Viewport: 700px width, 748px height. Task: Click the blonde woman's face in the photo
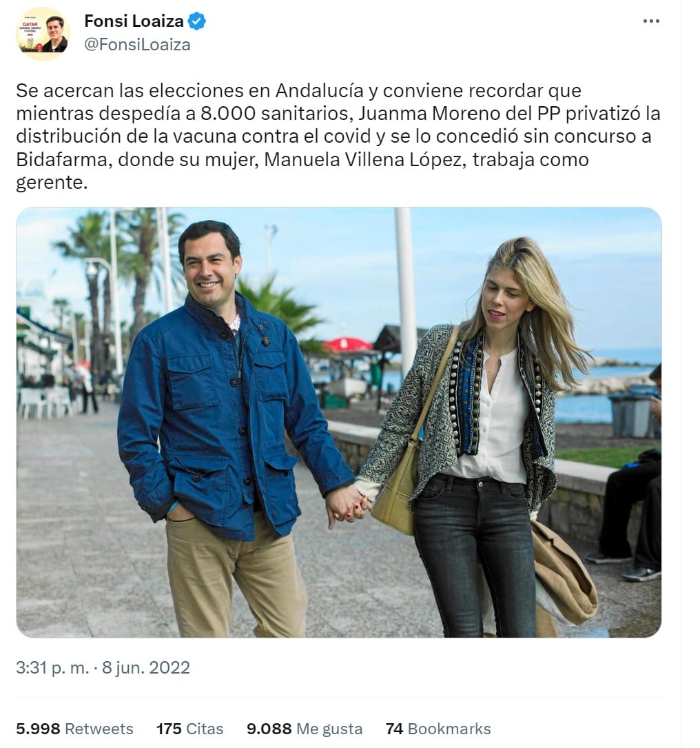(504, 298)
